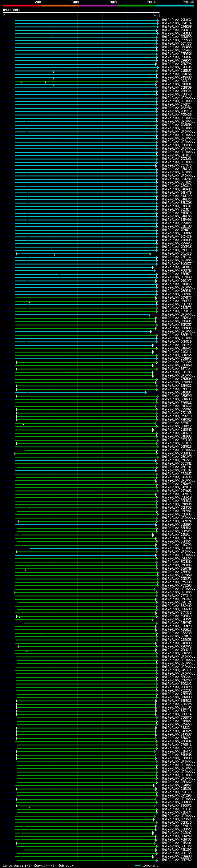
Task: Select the UniRef100_C3PSX0 entry
Action: click(x=177, y=782)
